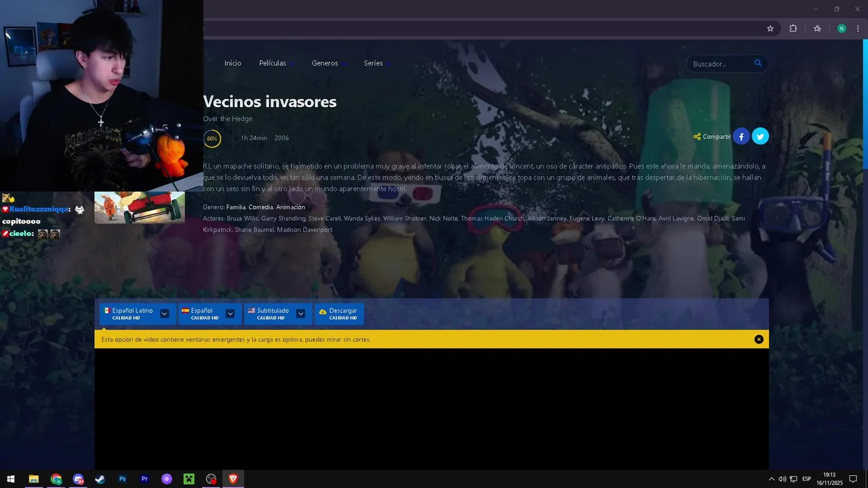Open the Series menu
The image size is (868, 488).
click(x=374, y=63)
